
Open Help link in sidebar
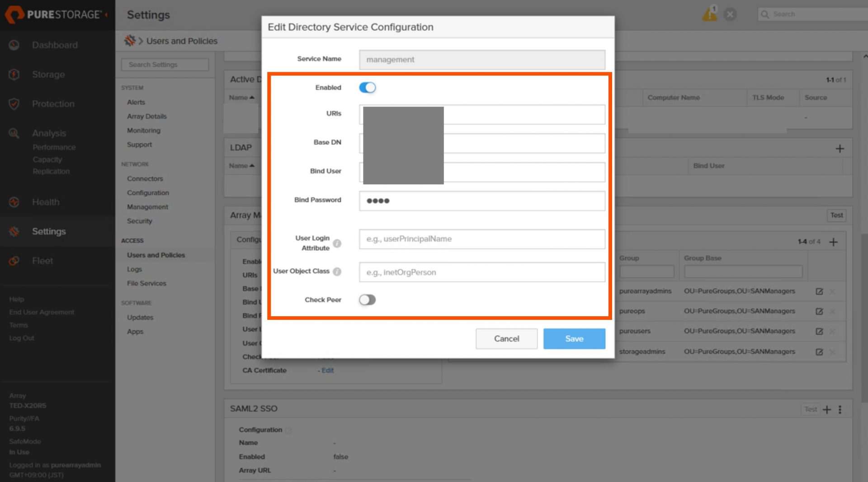16,299
